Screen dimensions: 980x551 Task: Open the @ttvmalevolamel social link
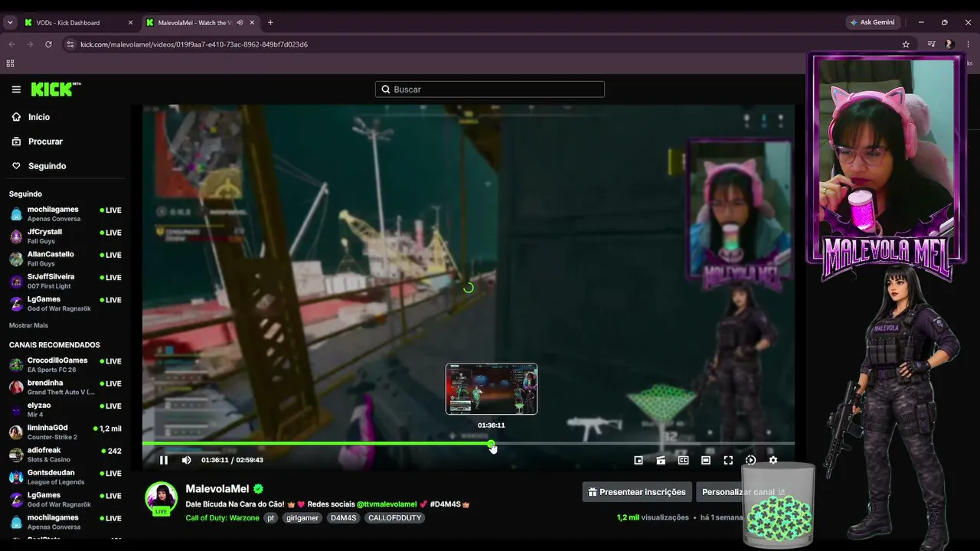pyautogui.click(x=387, y=504)
